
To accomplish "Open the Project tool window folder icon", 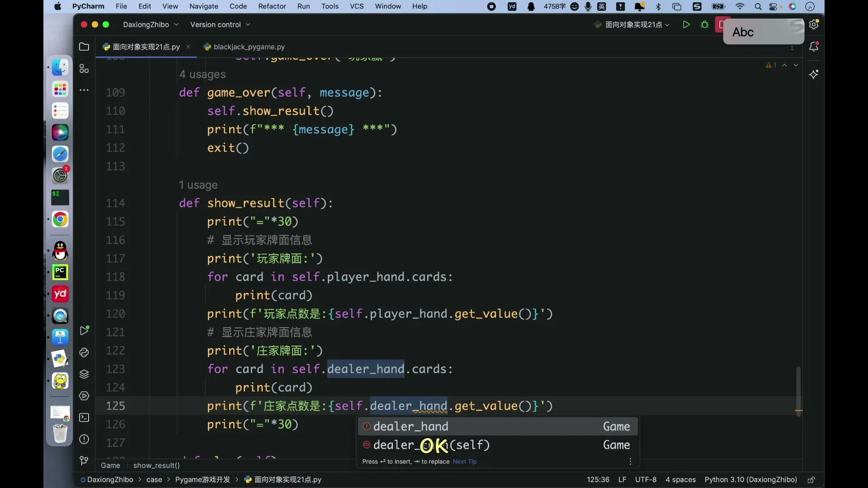I will click(x=84, y=47).
